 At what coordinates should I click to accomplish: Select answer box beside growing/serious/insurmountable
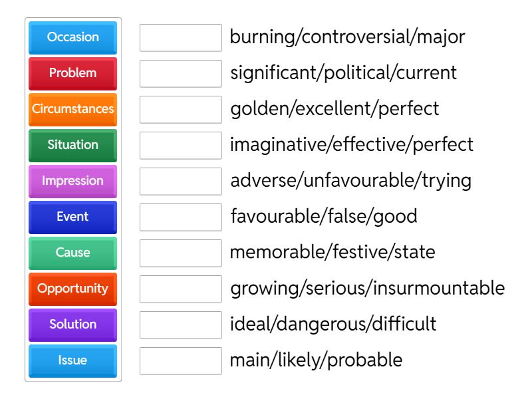181,289
